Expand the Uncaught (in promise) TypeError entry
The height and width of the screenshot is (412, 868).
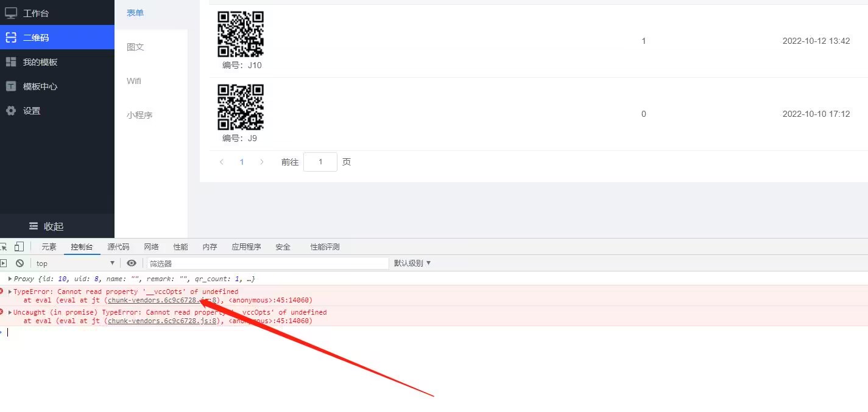(10, 312)
